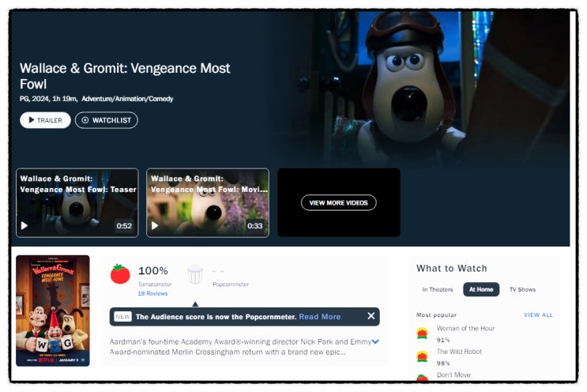Expand the movie synopsis with chevron
Image resolution: width=587 pixels, height=392 pixels.
375,341
